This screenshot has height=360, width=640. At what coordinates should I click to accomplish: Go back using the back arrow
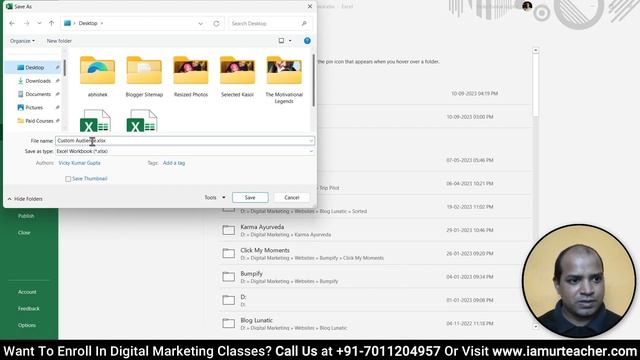coord(12,24)
